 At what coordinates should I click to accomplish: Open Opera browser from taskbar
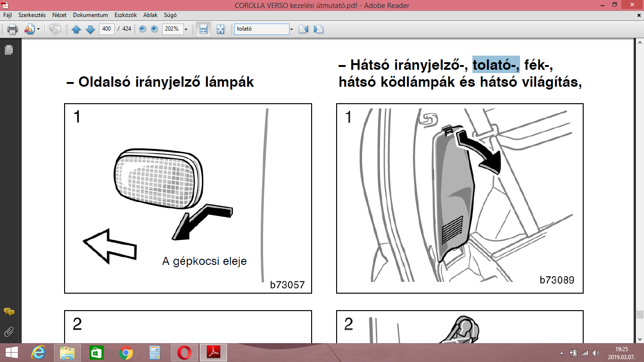pos(184,352)
